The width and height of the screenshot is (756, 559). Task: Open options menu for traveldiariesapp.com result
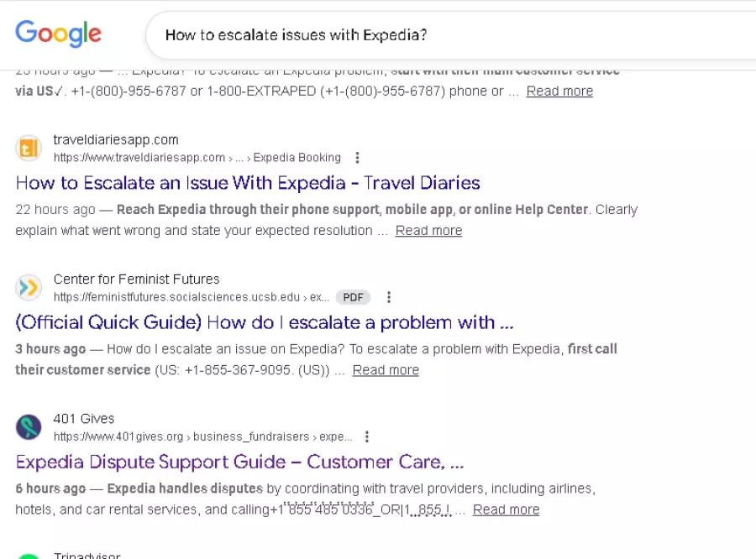tap(358, 158)
